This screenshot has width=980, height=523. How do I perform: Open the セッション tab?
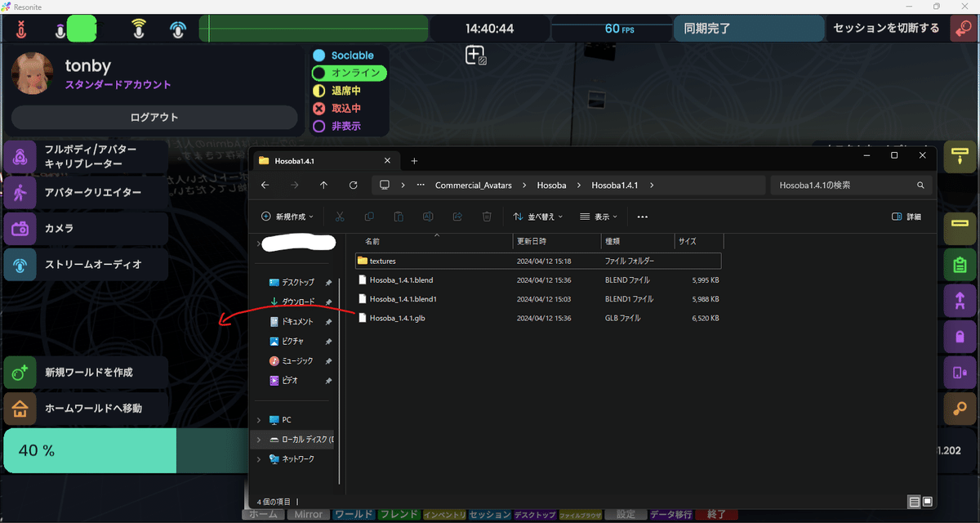click(490, 515)
